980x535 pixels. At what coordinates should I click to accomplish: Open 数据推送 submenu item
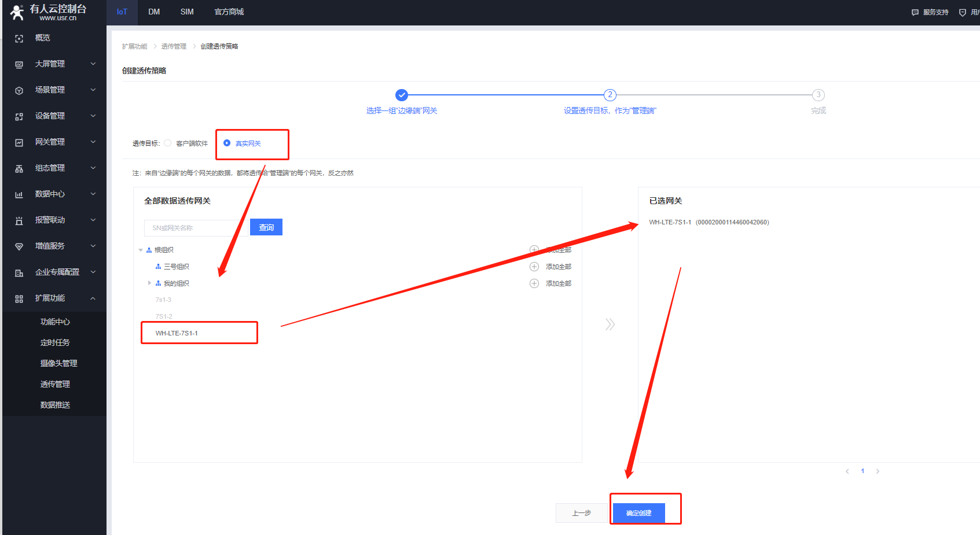pyautogui.click(x=54, y=405)
